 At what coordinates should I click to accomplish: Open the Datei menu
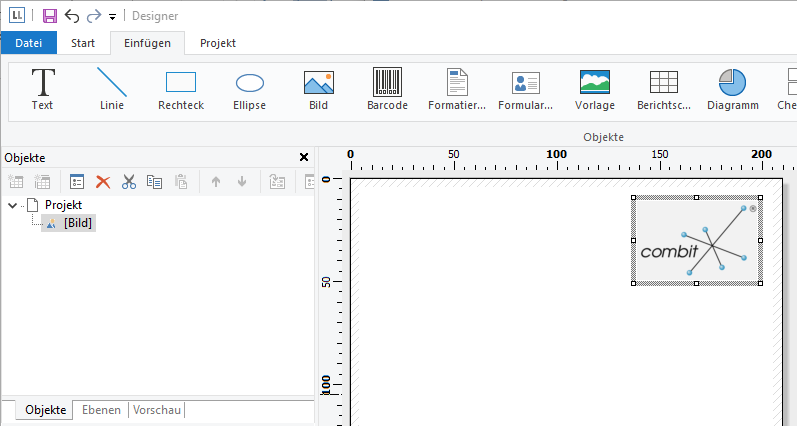[x=28, y=43]
